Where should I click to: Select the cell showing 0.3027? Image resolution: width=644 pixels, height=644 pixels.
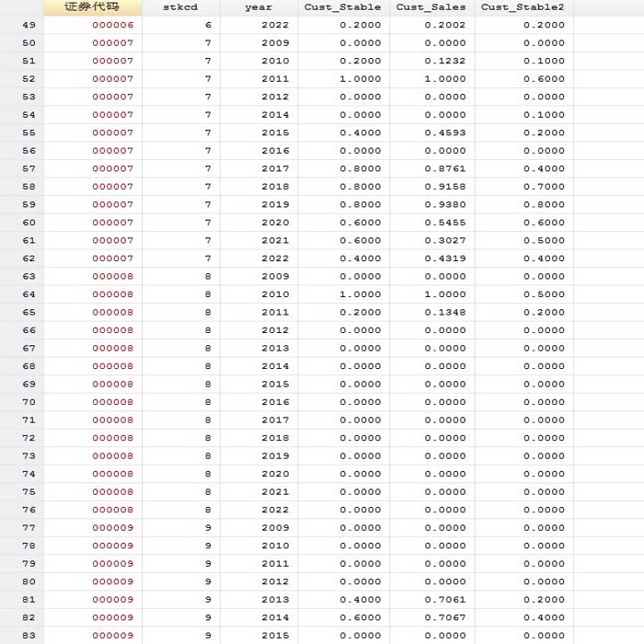(x=447, y=240)
